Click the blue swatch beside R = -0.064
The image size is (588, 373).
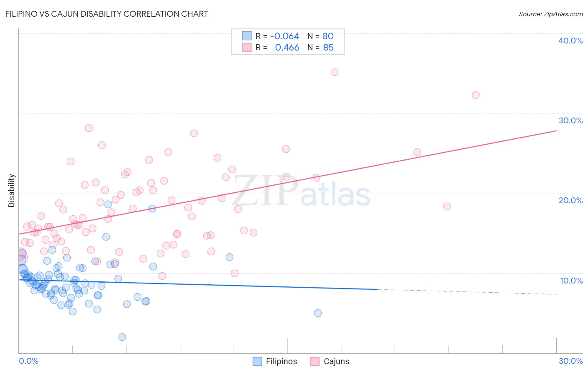click(x=247, y=36)
